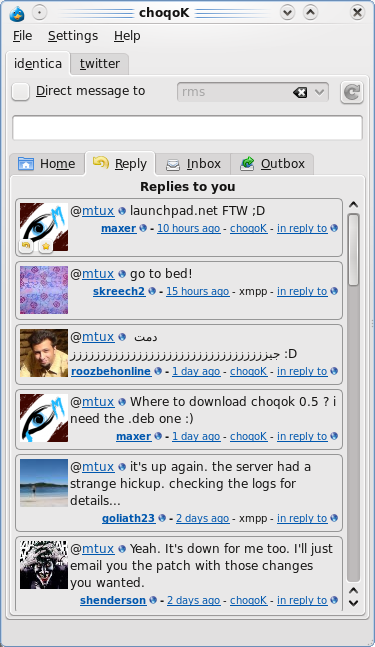Click the refresh timeline button
375x647 pixels.
click(x=352, y=92)
